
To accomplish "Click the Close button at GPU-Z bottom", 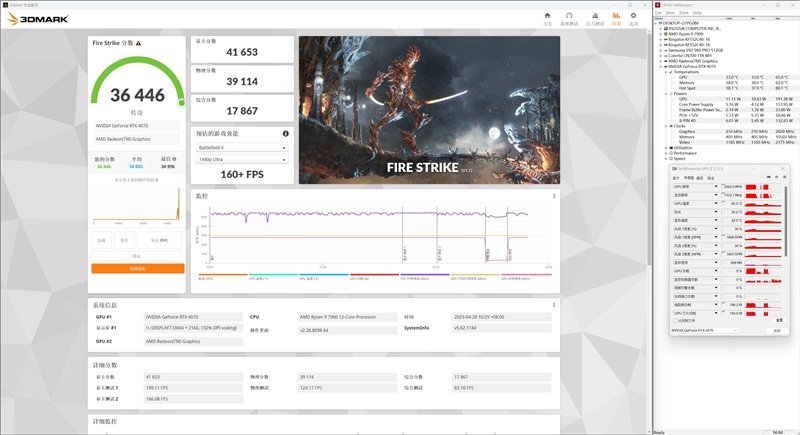I will click(x=777, y=330).
